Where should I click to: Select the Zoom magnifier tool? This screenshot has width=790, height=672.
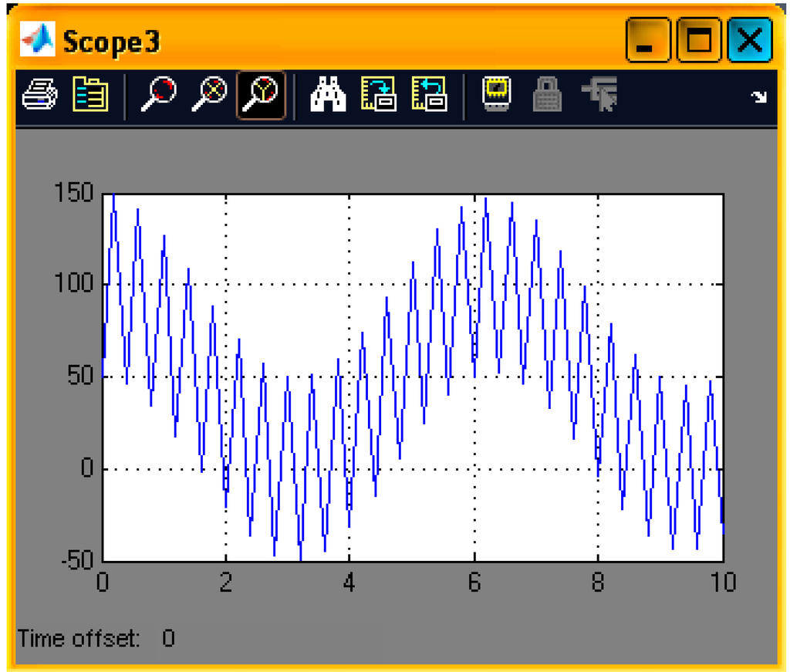158,96
